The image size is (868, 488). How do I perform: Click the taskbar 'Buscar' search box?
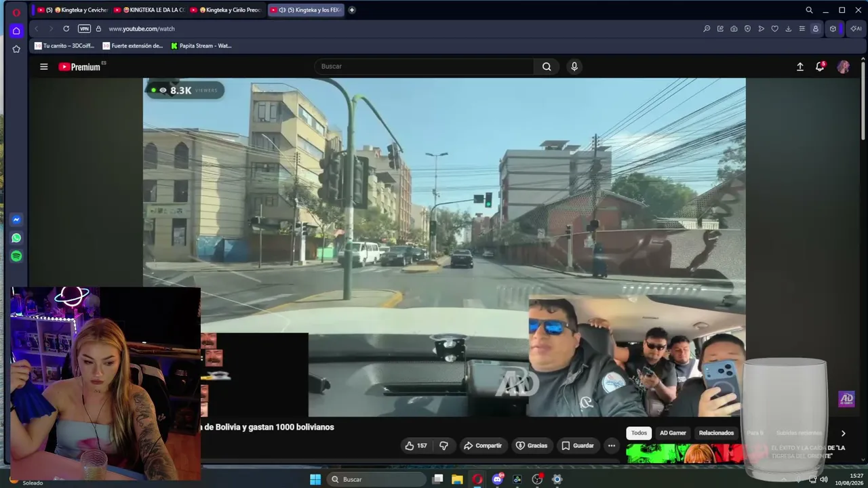pyautogui.click(x=377, y=480)
